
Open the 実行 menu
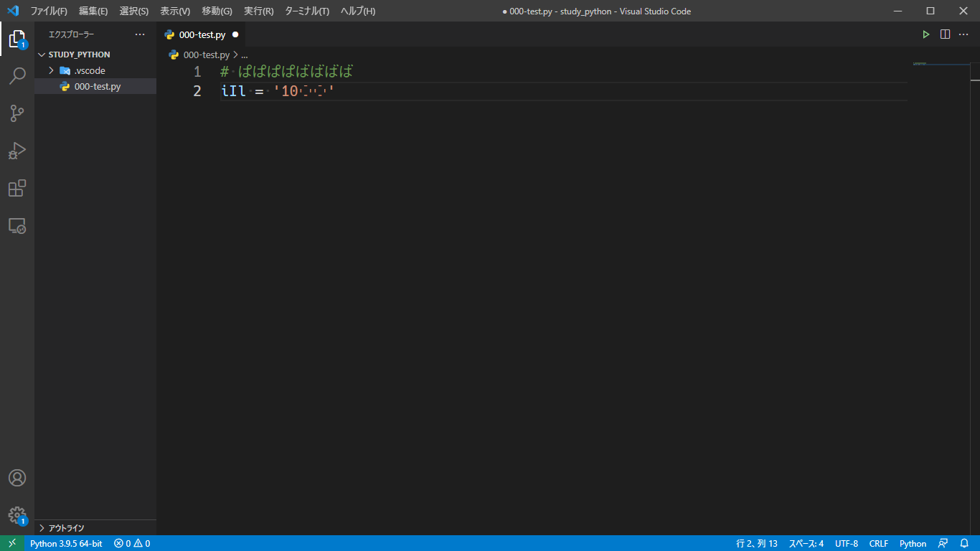pos(258,11)
